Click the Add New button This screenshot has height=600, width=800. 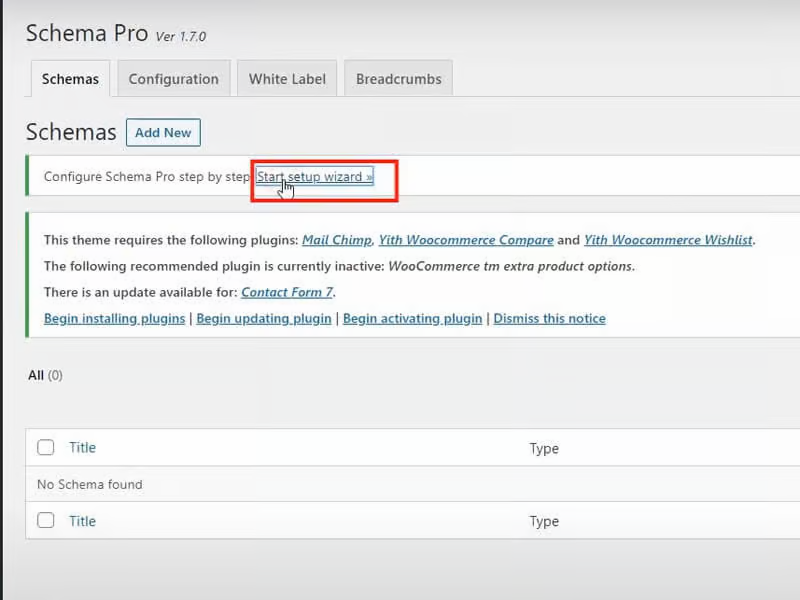pos(163,132)
